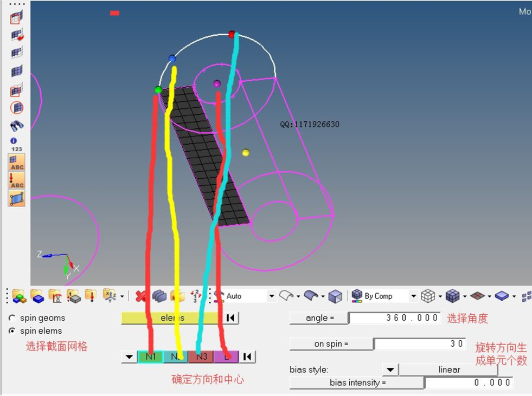Image resolution: width=532 pixels, height=396 pixels.
Task: Click the binoculars Find icon
Action: pos(17,126)
